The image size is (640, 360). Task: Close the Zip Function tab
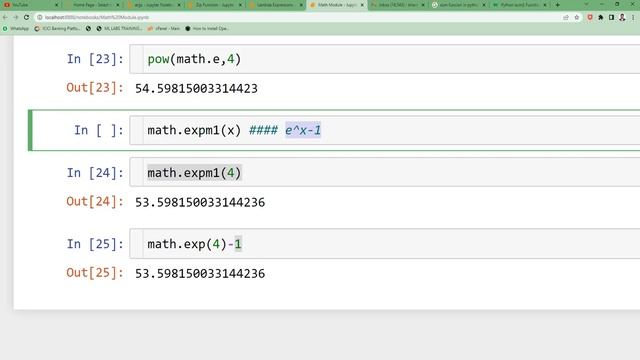[x=240, y=5]
